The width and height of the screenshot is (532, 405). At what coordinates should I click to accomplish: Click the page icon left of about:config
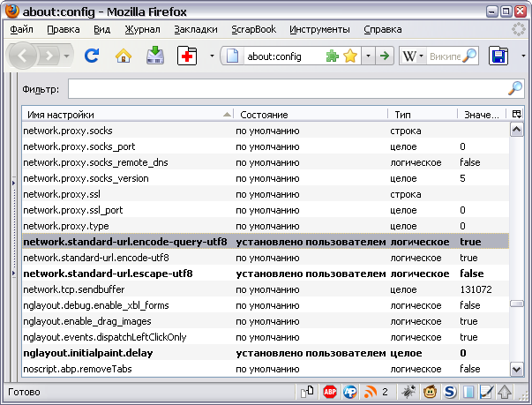(232, 56)
